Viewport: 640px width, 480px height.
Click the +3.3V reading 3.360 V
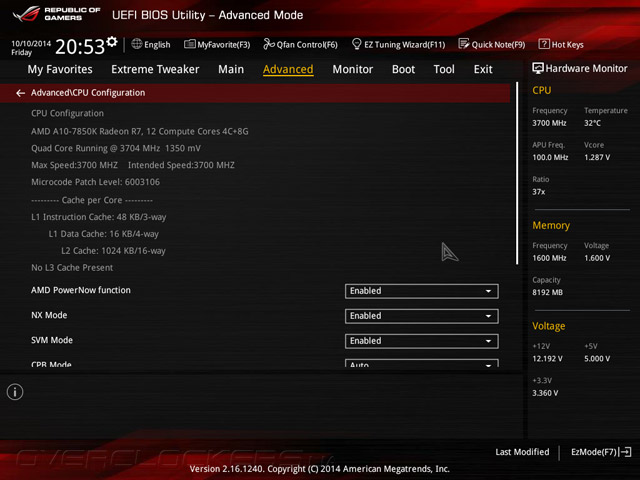[x=545, y=393]
